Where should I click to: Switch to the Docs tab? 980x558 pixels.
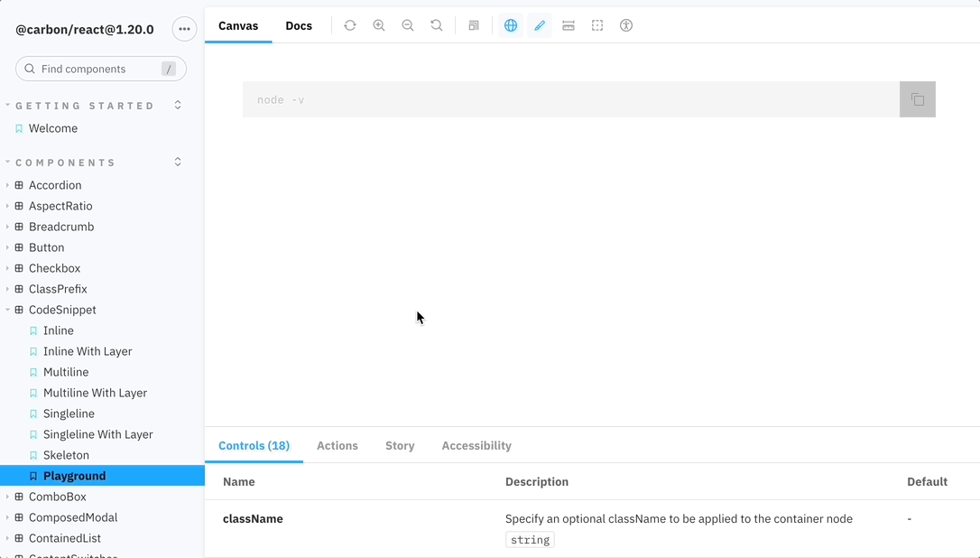coord(299,25)
